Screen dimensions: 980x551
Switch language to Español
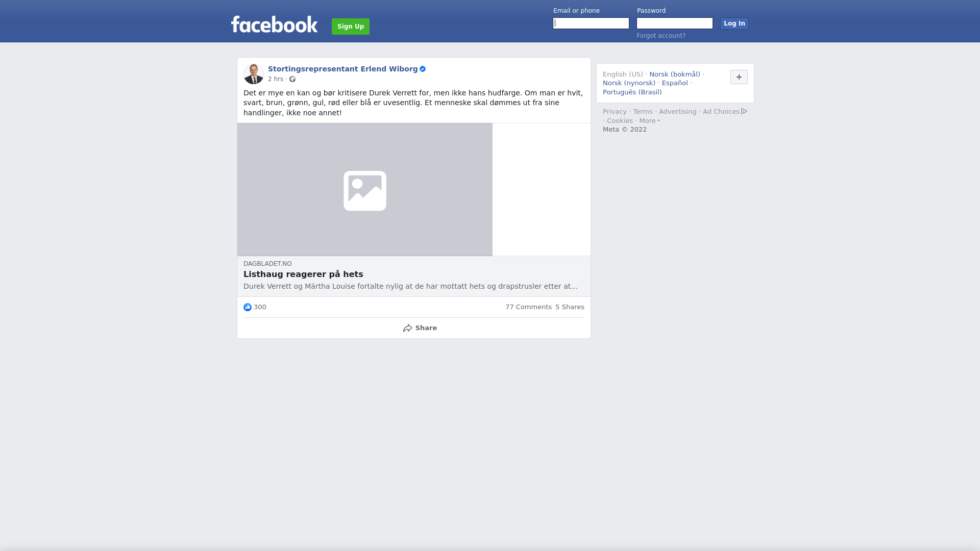pyautogui.click(x=675, y=83)
